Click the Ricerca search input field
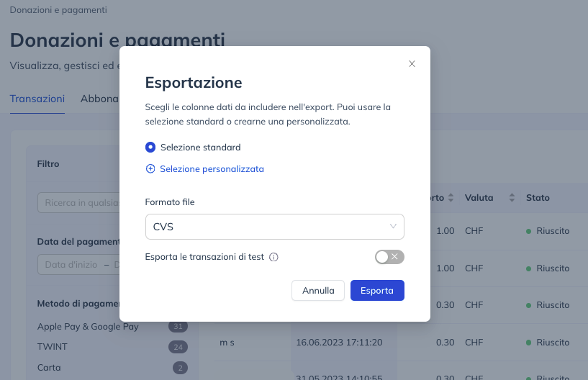 (78, 202)
